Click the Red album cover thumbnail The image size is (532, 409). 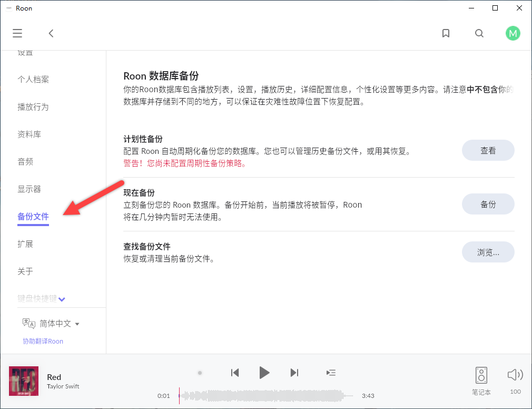tap(24, 381)
